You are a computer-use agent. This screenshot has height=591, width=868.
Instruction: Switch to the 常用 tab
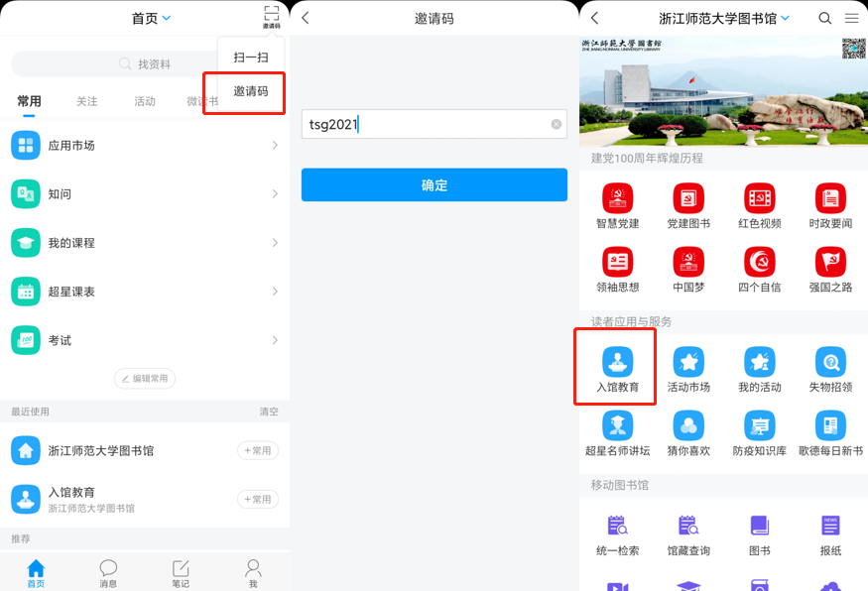coord(29,101)
